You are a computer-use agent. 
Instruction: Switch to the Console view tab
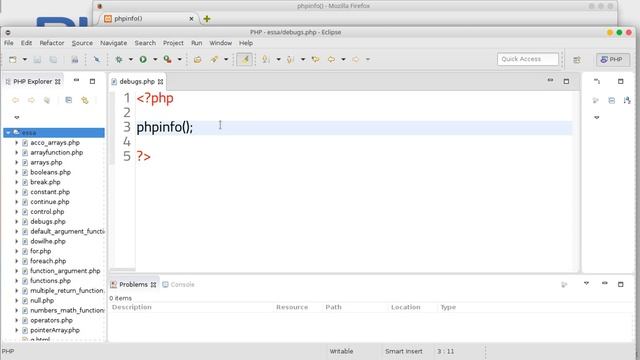tap(178, 284)
